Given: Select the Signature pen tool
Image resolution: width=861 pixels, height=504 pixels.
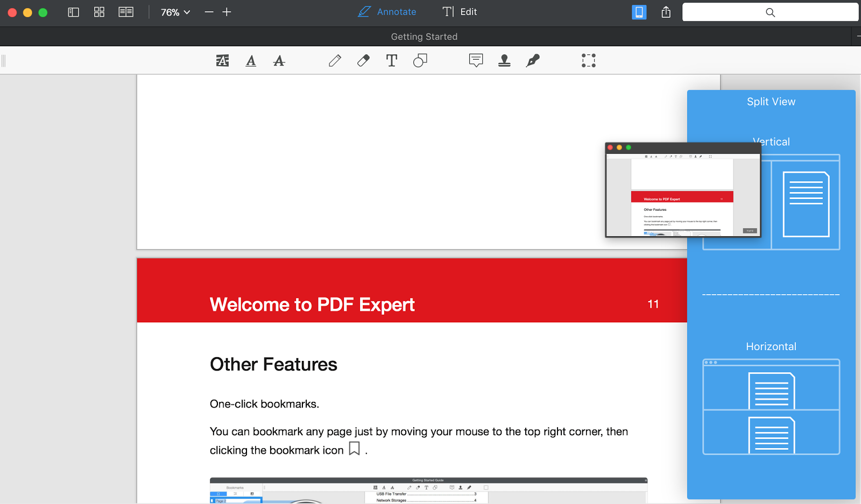Looking at the screenshot, I should 533,61.
